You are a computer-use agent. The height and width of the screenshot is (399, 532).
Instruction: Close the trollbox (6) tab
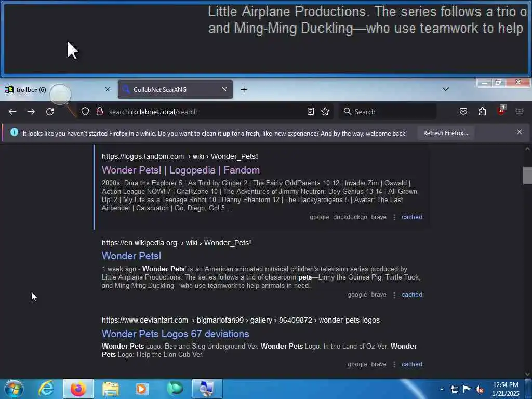coord(108,89)
